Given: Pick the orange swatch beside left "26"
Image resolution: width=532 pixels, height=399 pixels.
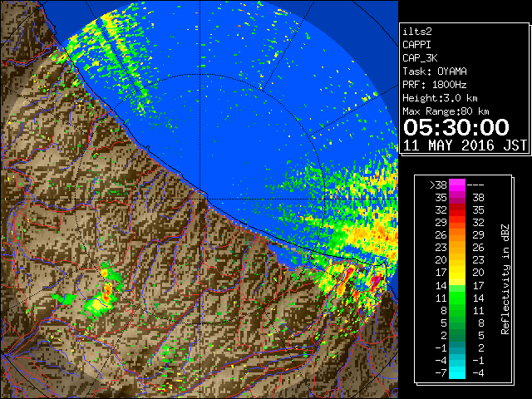Looking at the screenshot, I should click(457, 235).
